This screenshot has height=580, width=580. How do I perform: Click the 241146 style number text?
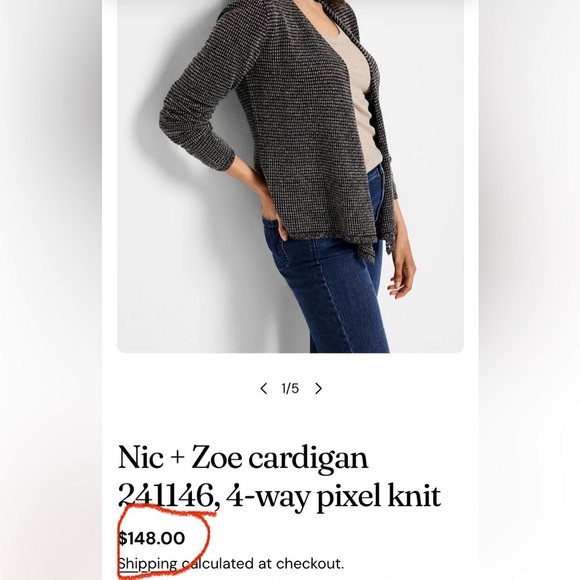point(166,496)
